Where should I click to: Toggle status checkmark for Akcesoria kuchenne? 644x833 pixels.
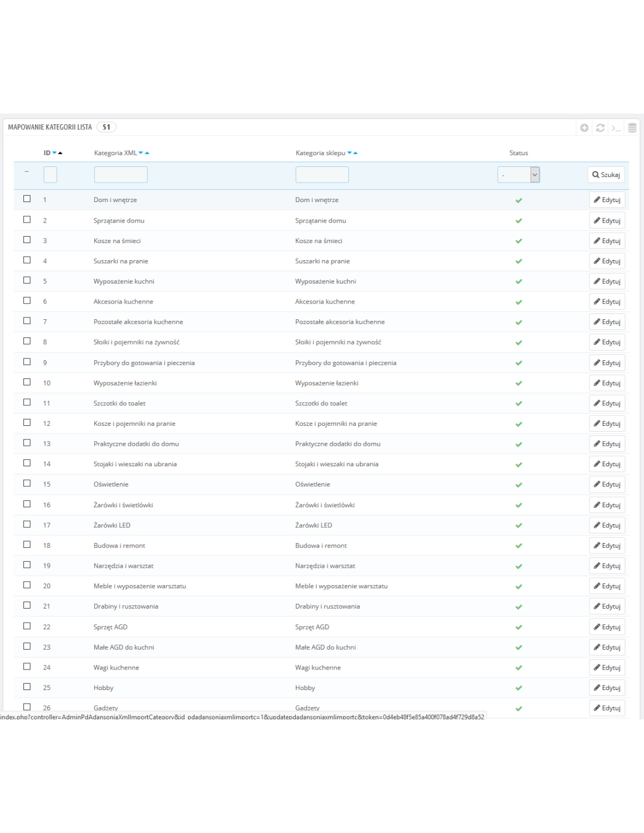point(519,302)
